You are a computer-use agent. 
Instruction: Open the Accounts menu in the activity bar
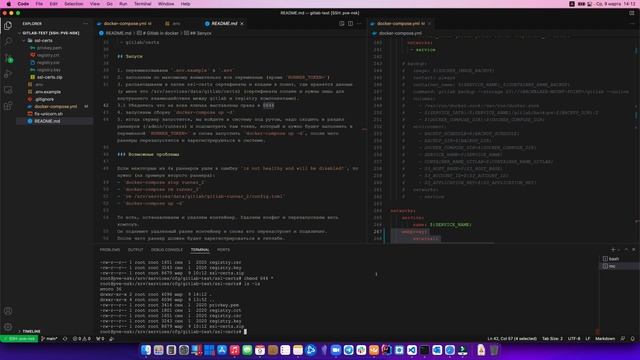(8, 311)
